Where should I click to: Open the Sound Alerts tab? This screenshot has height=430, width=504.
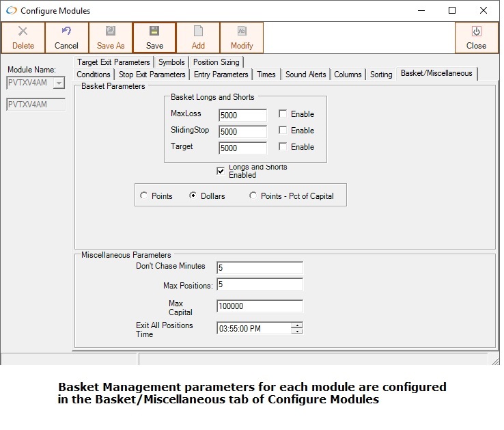click(x=305, y=75)
